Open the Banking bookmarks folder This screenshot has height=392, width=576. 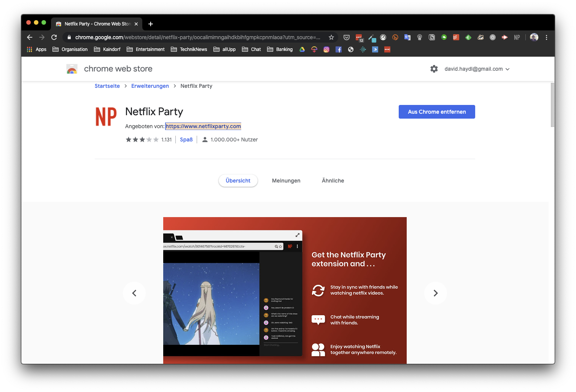(280, 49)
